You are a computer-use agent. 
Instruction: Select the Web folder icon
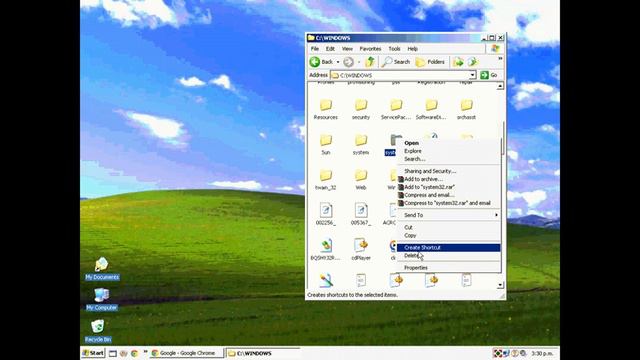pos(361,176)
